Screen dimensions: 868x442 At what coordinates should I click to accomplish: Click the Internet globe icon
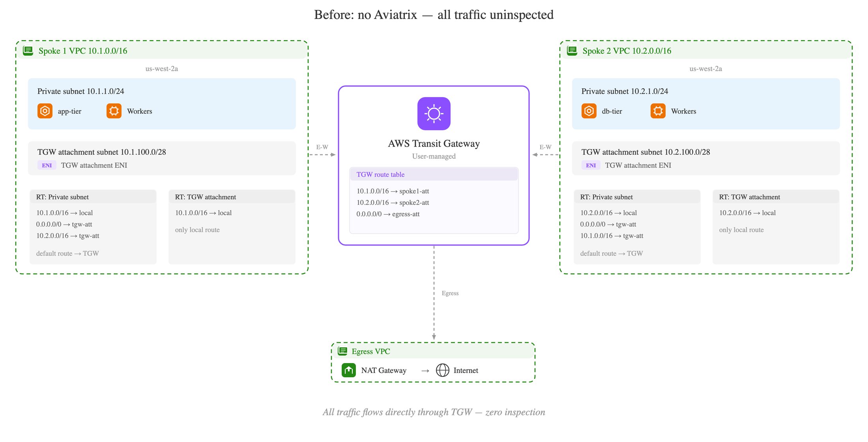[443, 370]
